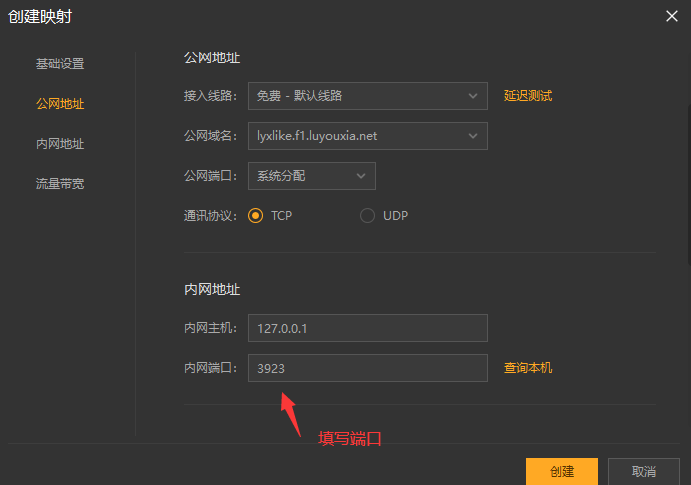Focus the 内网主机 input field
This screenshot has width=691, height=485.
[368, 328]
